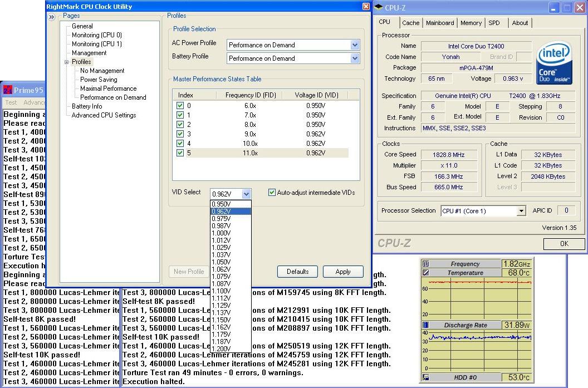Click the Code Name field showing Yonah
This screenshot has width=588, height=388.
coord(450,57)
